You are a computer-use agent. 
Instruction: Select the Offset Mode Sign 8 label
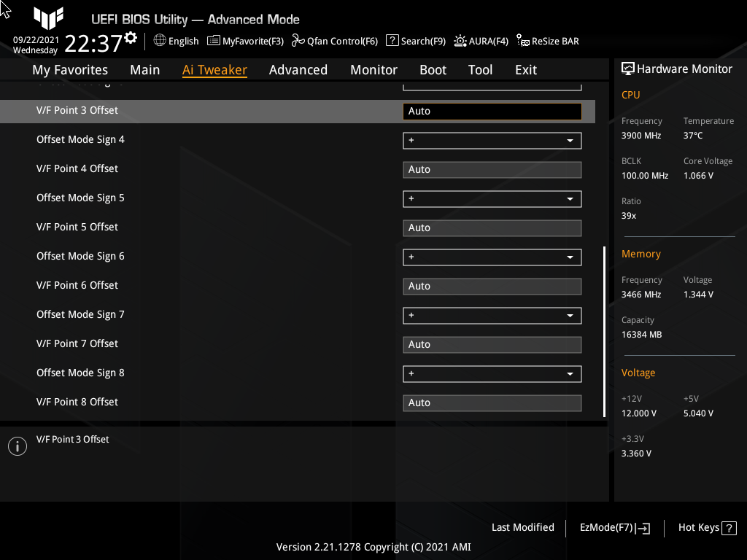pyautogui.click(x=80, y=373)
